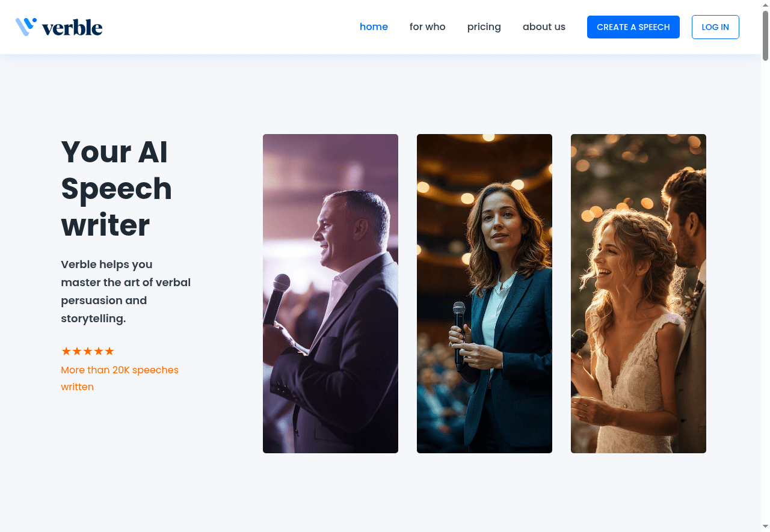Select the businessman speaker photo
This screenshot has width=770, height=532.
tap(330, 293)
